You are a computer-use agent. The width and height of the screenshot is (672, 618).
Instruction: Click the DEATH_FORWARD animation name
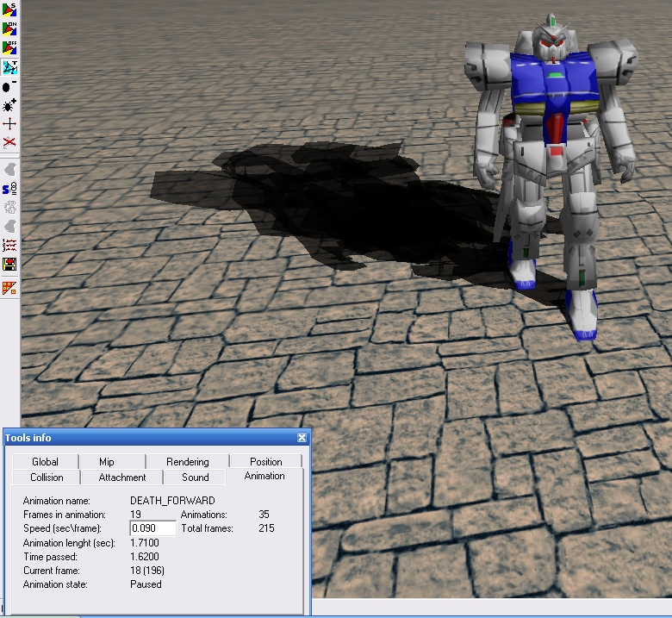coord(172,501)
